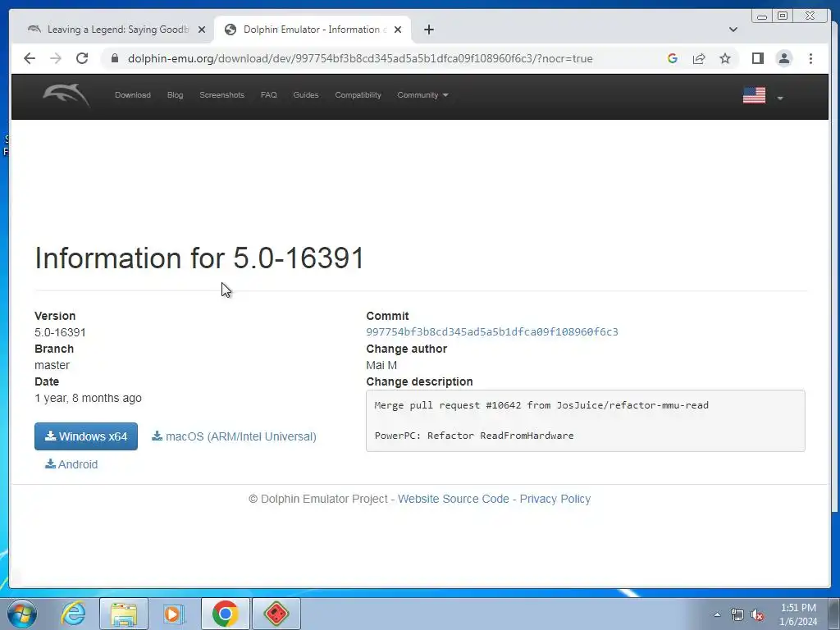Open Chrome three-dot menu
Image resolution: width=840 pixels, height=630 pixels.
coord(810,58)
